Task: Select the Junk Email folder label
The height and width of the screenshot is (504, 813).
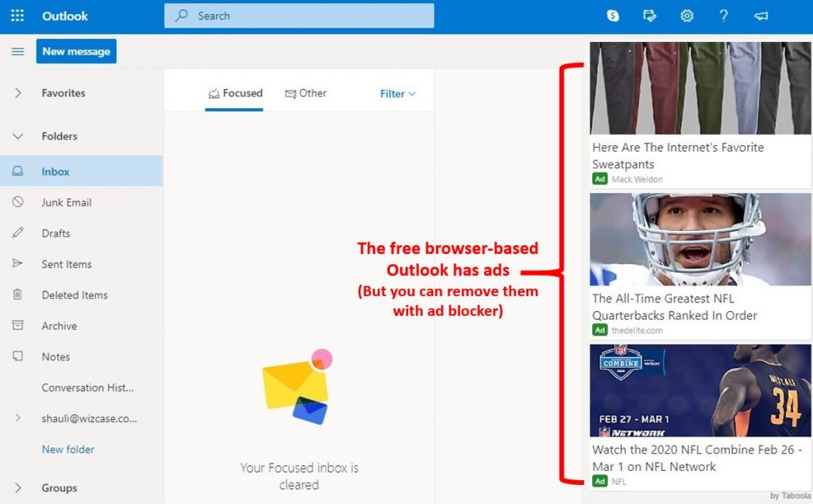Action: click(67, 202)
